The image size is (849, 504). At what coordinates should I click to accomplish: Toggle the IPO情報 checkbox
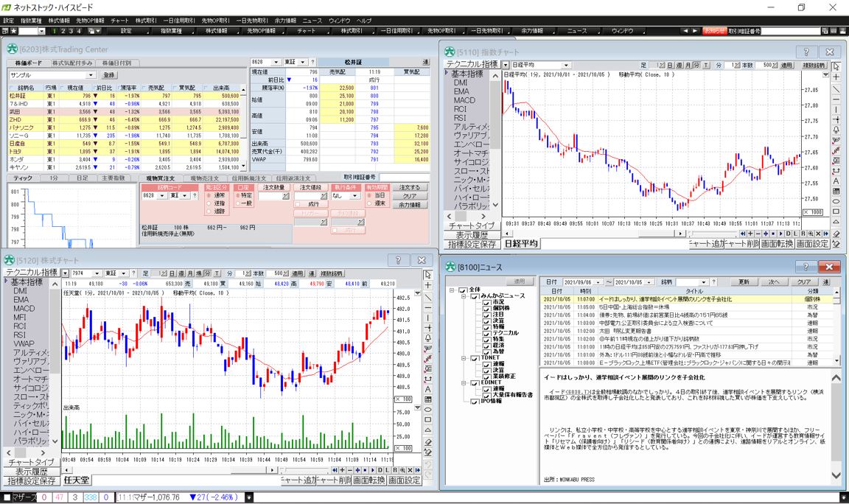coord(475,401)
